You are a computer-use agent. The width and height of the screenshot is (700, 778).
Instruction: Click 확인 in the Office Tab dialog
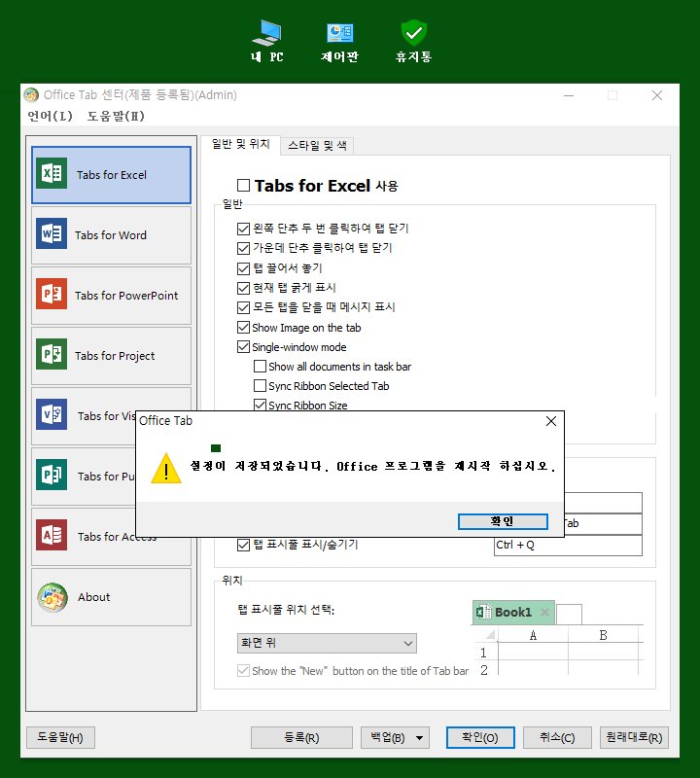point(503,521)
